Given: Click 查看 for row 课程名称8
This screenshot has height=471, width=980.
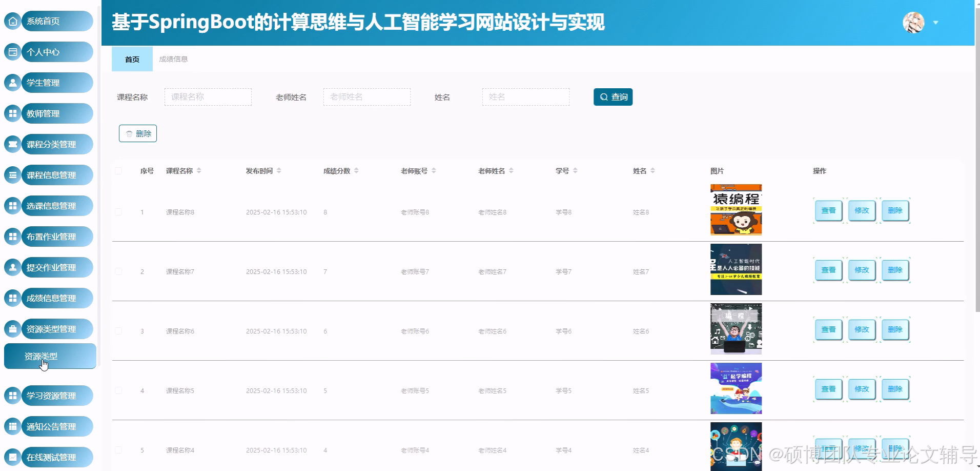Looking at the screenshot, I should 828,210.
